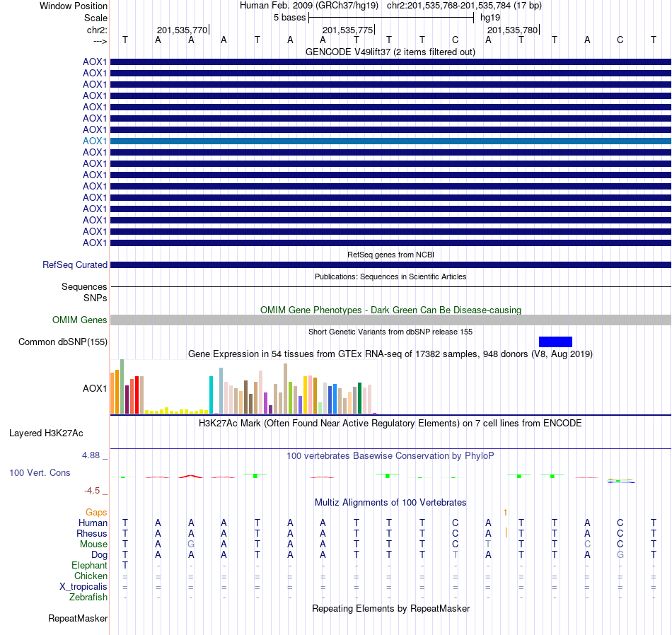Click the Layered H3K27Ac label
672x635 pixels.
pyautogui.click(x=46, y=433)
